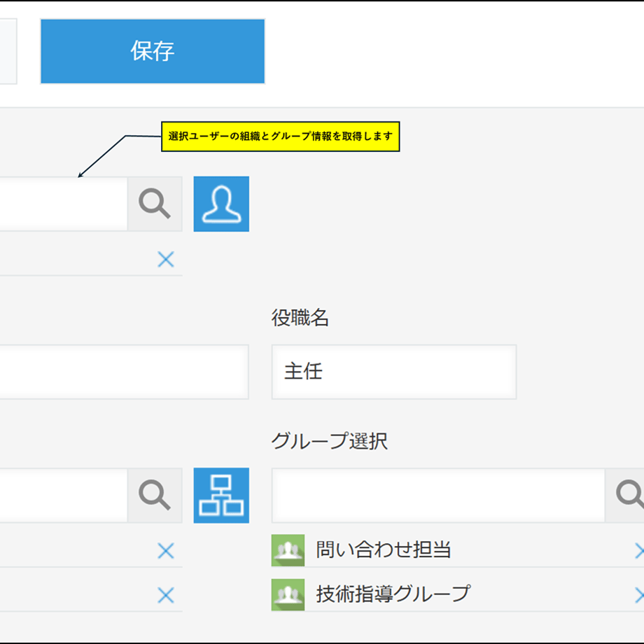The image size is (644, 644).
Task: Select the 問い合わせ担当 group name
Action: click(x=384, y=550)
